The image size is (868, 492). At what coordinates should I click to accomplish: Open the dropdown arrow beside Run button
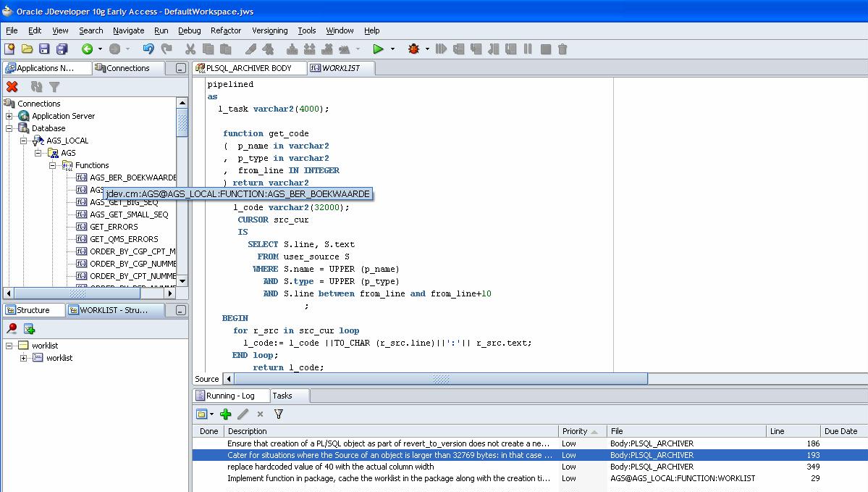[393, 49]
